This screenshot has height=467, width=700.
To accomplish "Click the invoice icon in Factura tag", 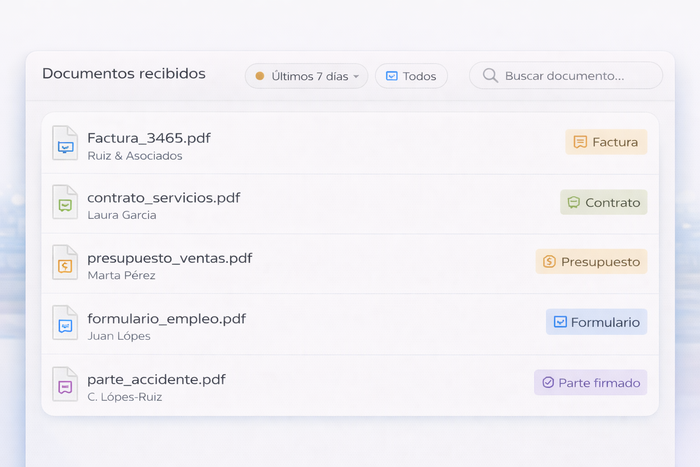I will coord(580,142).
